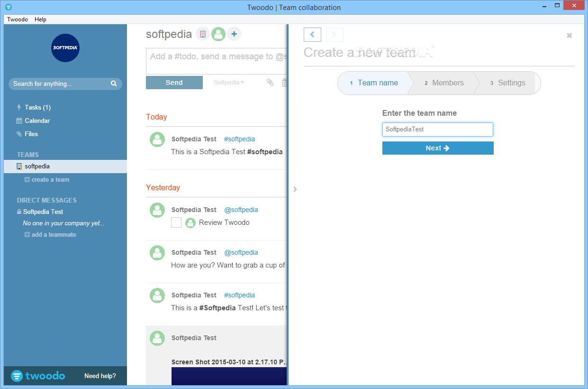Click the plus icon to add member
Viewport: 588px width, 389px height.
point(234,34)
